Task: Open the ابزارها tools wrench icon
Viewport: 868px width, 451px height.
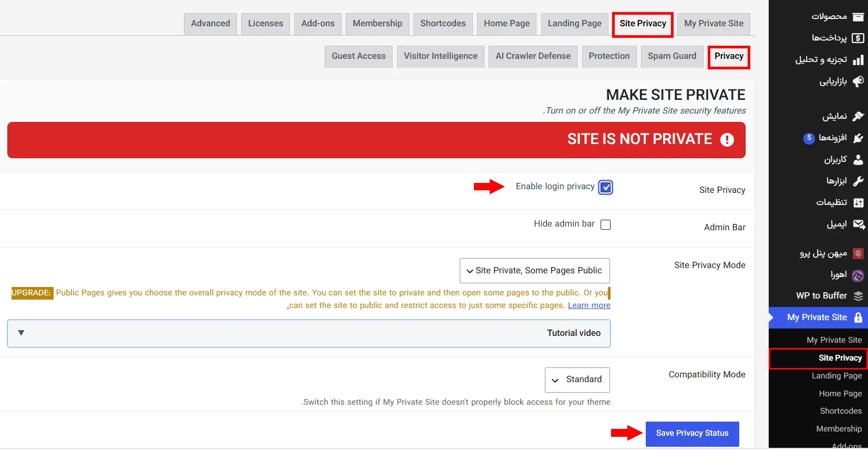Action: (858, 181)
